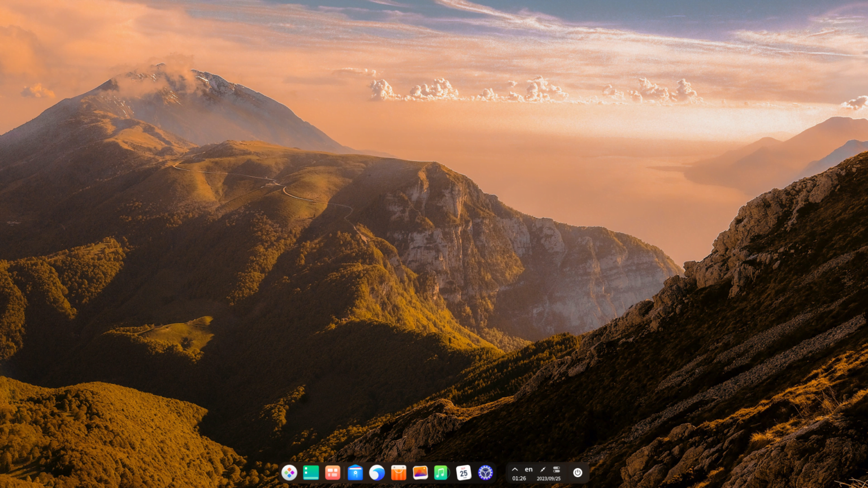Click the power button in the dock
The width and height of the screenshot is (868, 488).
578,473
